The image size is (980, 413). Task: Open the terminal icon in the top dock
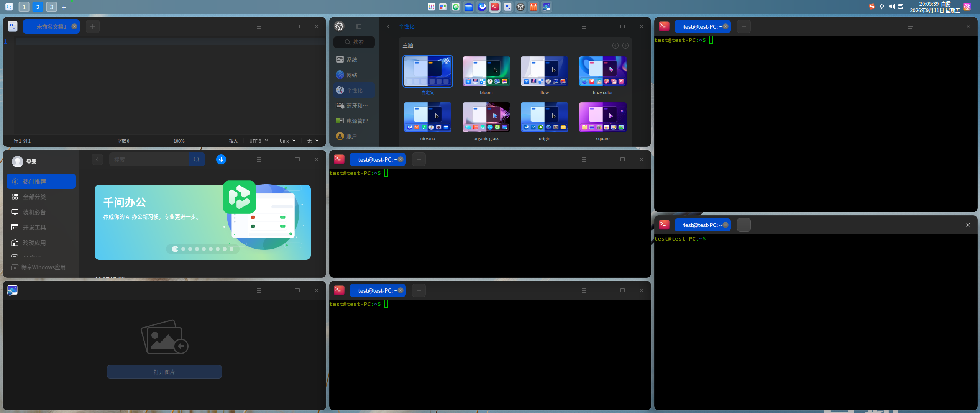coord(495,7)
